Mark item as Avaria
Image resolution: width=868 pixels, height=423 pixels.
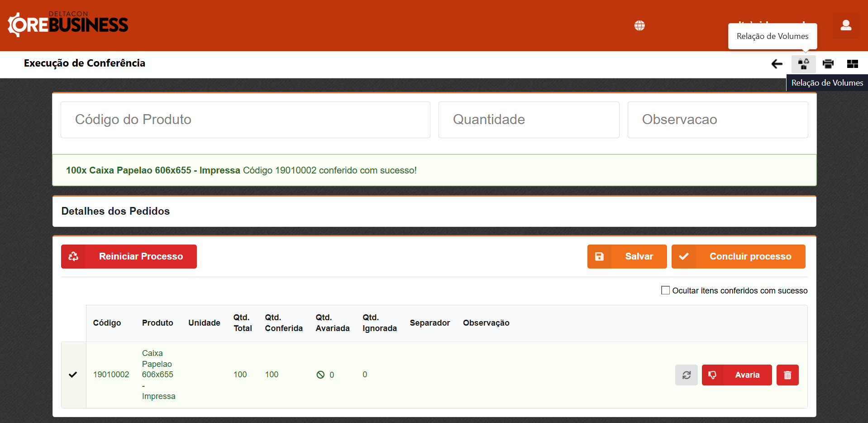[x=736, y=375]
